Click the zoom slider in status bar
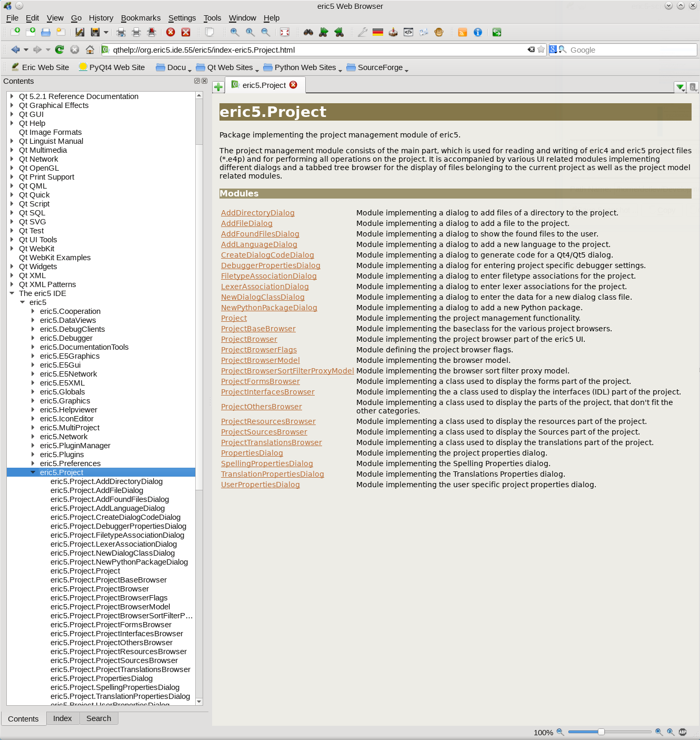The height and width of the screenshot is (740, 700). [x=609, y=732]
